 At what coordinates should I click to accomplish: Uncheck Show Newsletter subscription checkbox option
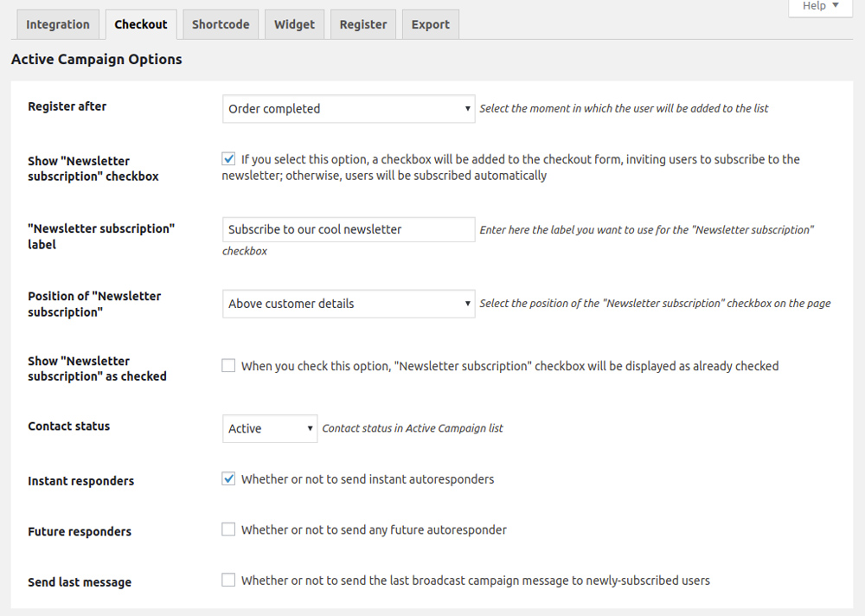(228, 159)
